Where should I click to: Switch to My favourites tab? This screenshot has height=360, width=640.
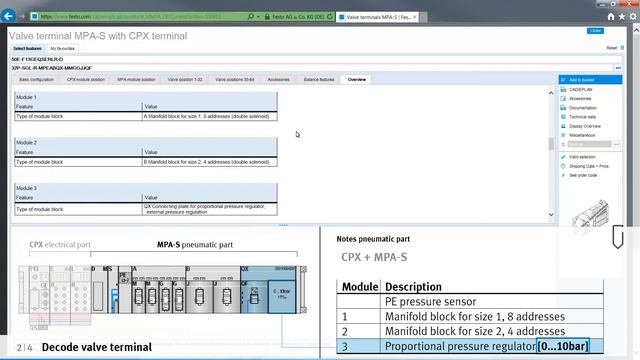62,49
